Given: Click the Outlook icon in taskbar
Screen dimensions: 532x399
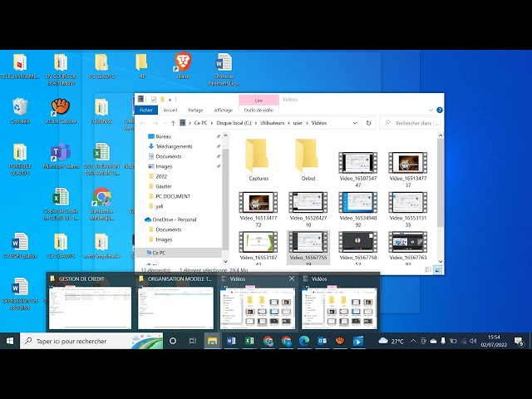Looking at the screenshot, I should coord(322,341).
